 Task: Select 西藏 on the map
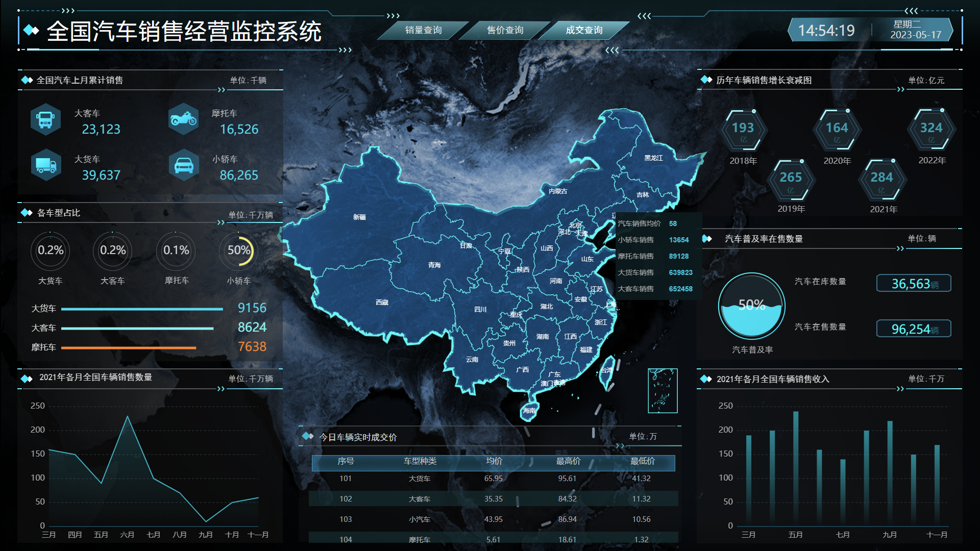point(382,303)
